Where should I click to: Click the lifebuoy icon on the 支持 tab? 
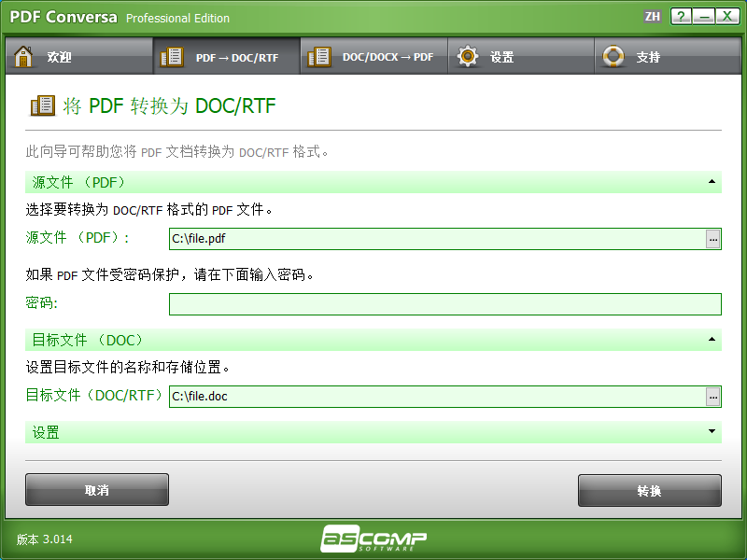(x=613, y=56)
